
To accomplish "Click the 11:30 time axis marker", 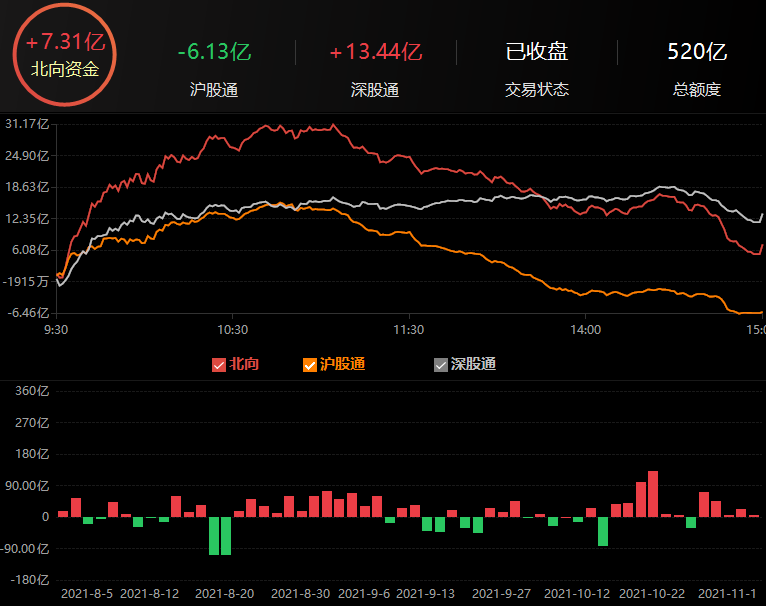I will [408, 328].
